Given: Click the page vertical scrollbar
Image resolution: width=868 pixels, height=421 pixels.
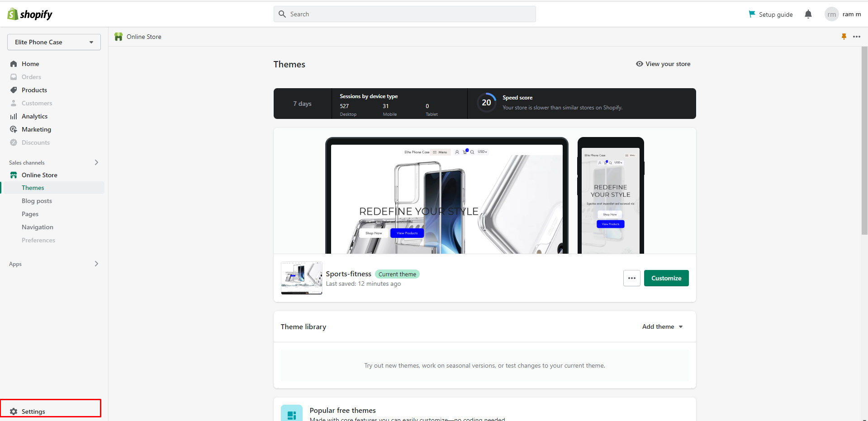Looking at the screenshot, I should tap(864, 140).
